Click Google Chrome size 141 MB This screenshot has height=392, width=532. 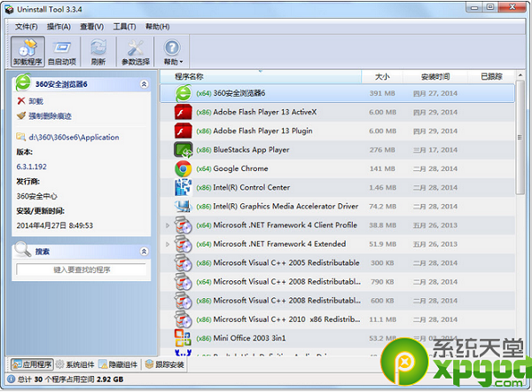pyautogui.click(x=382, y=169)
